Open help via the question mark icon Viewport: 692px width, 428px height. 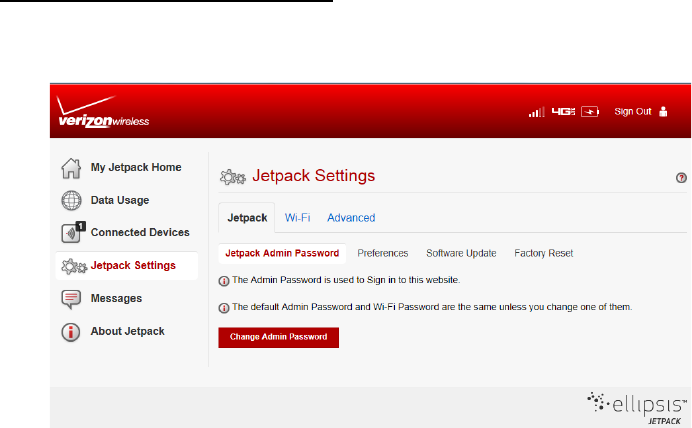(x=681, y=178)
